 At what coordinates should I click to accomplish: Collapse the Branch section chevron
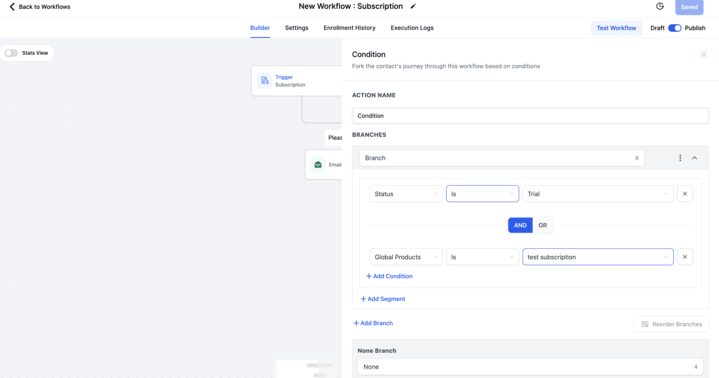[x=695, y=158]
